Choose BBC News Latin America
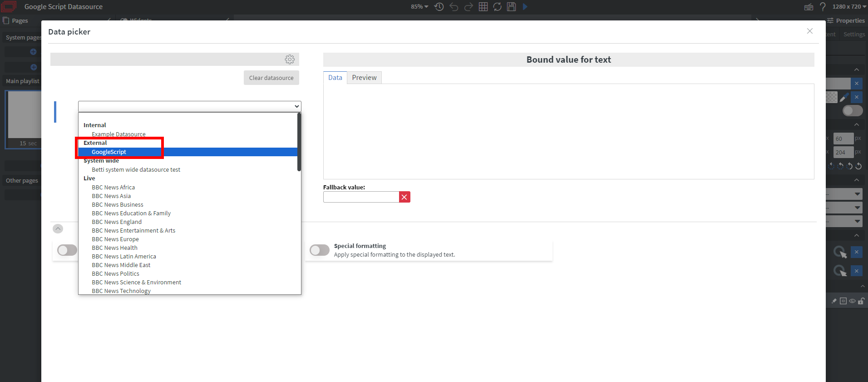 point(124,256)
